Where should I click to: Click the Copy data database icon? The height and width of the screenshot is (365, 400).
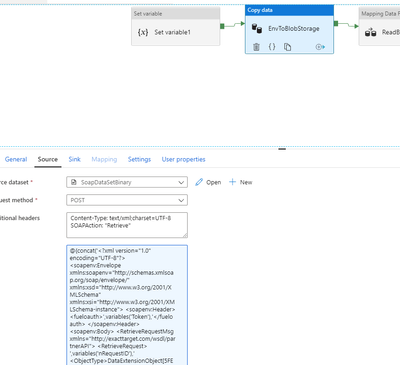tap(257, 28)
